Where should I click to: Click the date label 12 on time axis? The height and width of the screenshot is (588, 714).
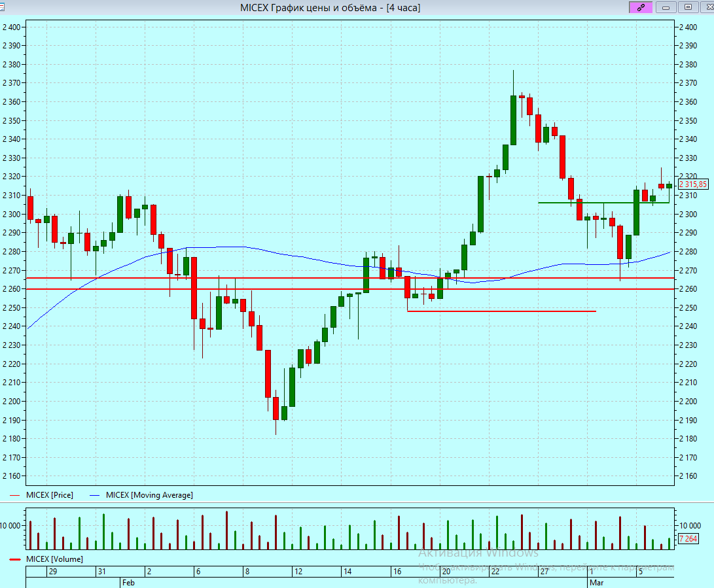pyautogui.click(x=298, y=572)
